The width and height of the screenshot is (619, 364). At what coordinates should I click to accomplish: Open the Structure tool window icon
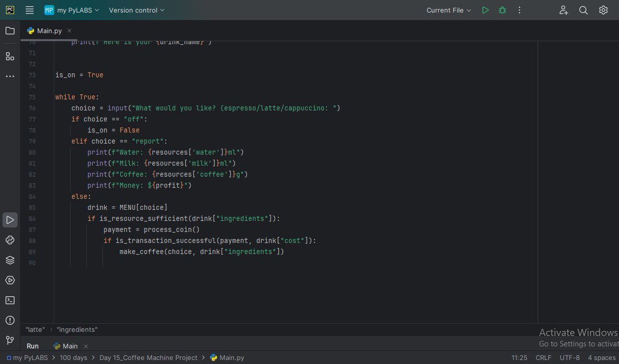pyautogui.click(x=10, y=56)
